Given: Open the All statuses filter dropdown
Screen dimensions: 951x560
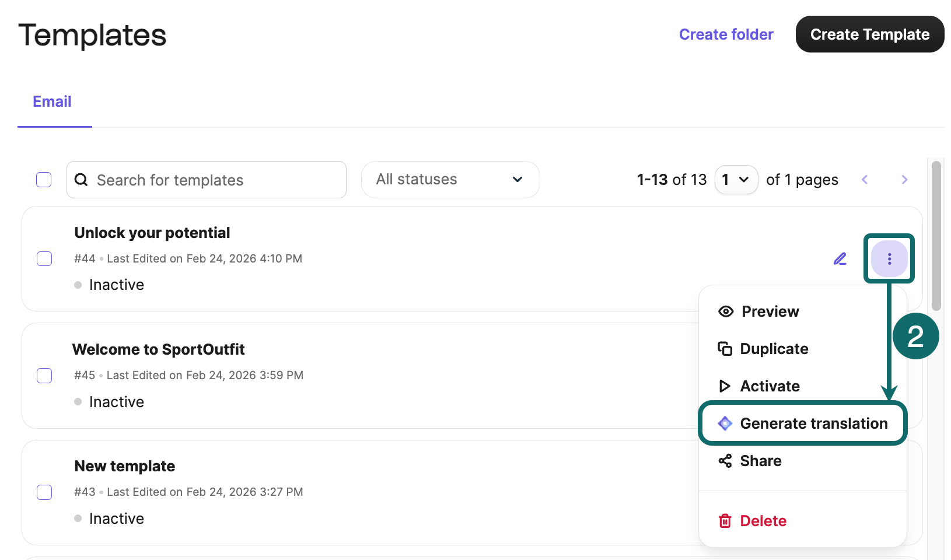Looking at the screenshot, I should point(450,180).
